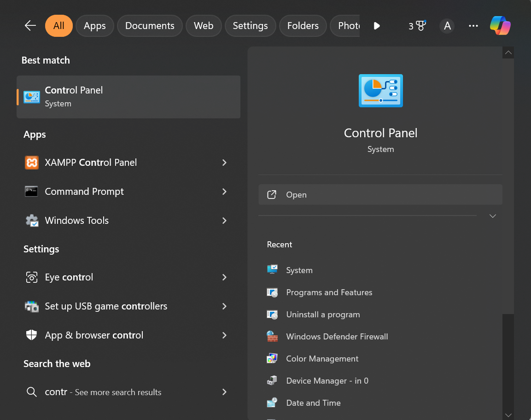This screenshot has width=531, height=420.
Task: Click the large Control Panel icon
Action: point(380,91)
